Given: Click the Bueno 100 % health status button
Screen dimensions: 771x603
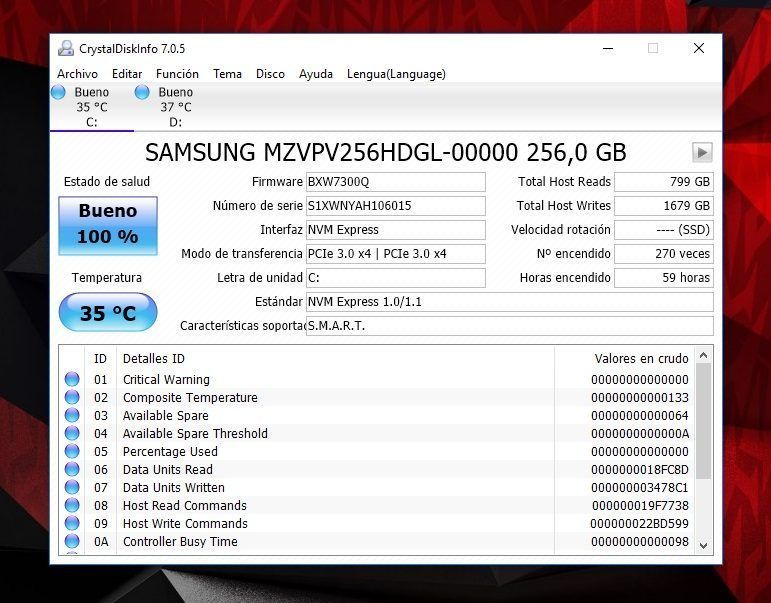Looking at the screenshot, I should pos(107,225).
